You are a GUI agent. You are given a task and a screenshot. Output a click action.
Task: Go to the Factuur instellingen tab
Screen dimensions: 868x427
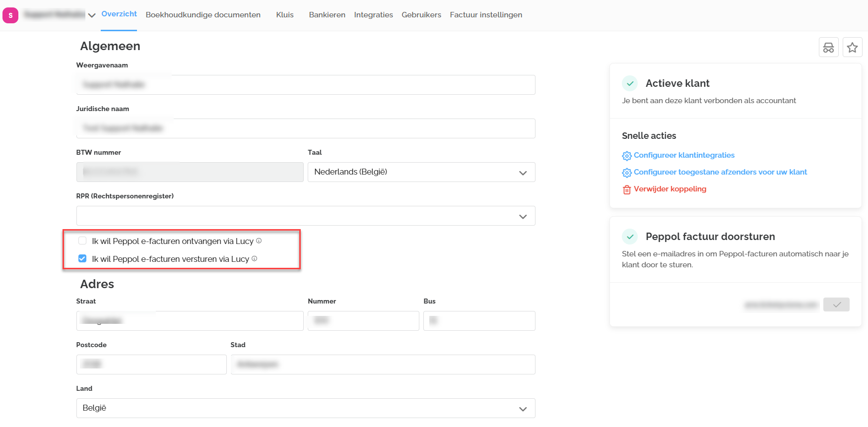pos(486,15)
